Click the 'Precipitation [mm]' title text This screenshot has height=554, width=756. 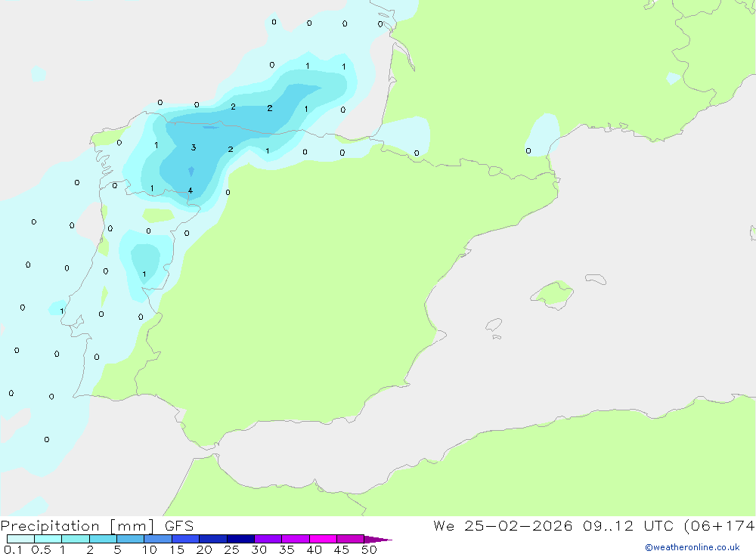point(78,526)
